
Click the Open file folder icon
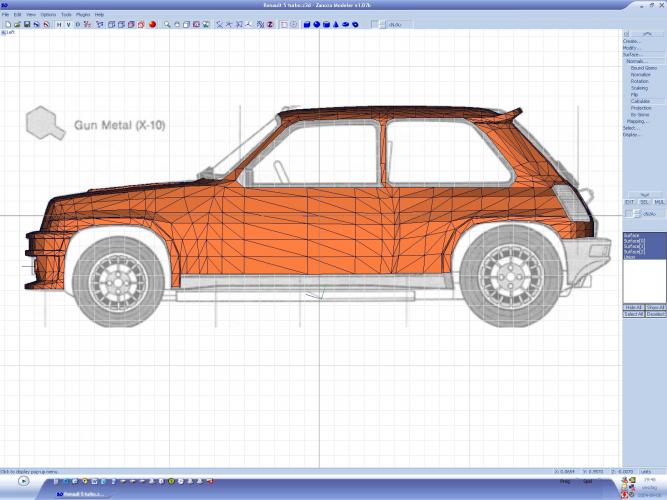(16, 24)
